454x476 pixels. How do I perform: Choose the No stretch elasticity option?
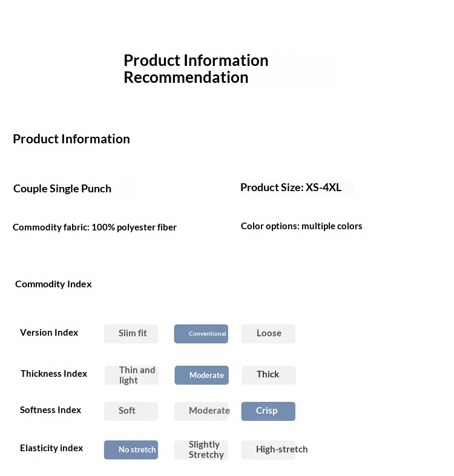click(x=131, y=450)
